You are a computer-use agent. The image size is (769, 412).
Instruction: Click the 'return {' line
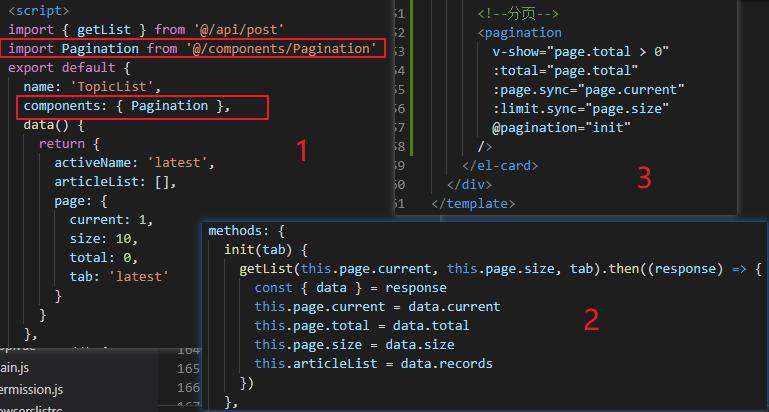(69, 144)
